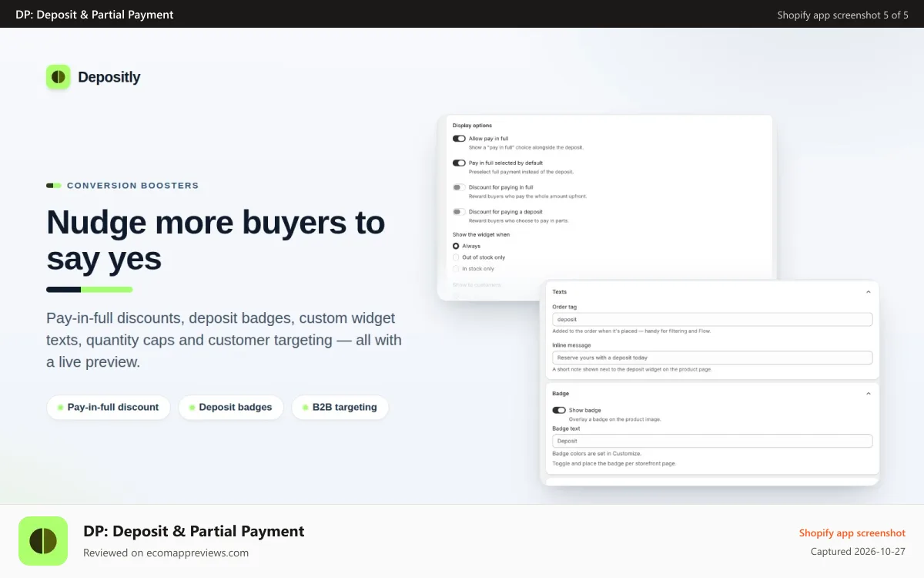Select In stock only option
The width and height of the screenshot is (924, 578).
pyautogui.click(x=456, y=269)
